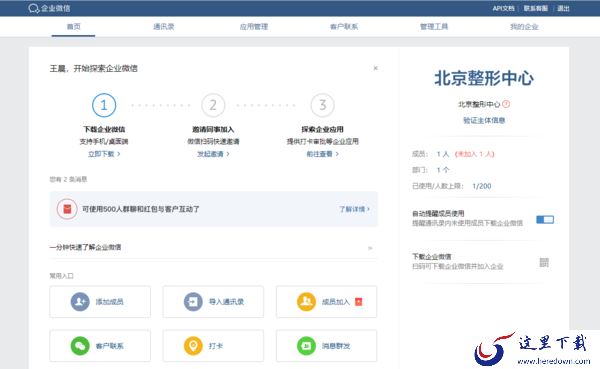Click 退出 to log out
600x369 pixels.
(x=563, y=8)
